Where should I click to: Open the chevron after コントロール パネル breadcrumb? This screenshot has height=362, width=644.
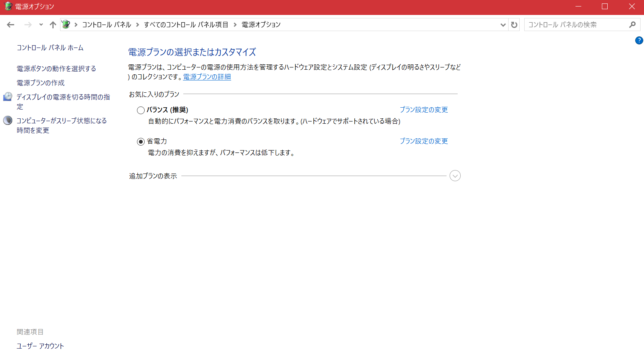137,25
